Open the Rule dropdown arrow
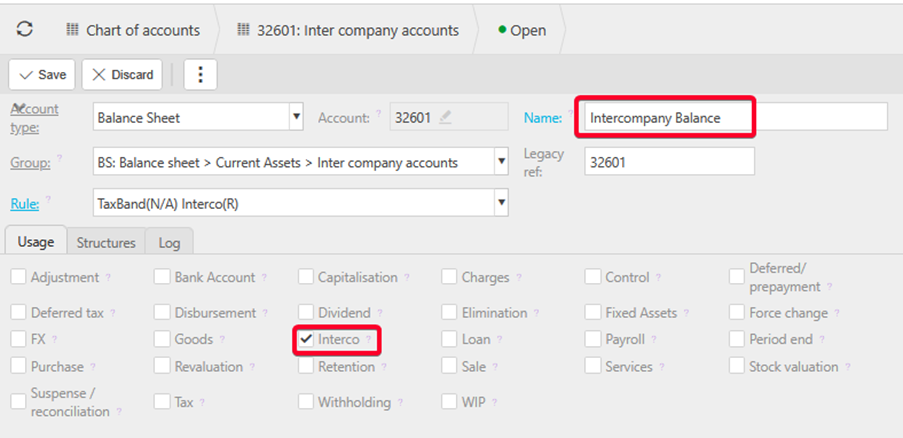Image resolution: width=903 pixels, height=438 pixels. (x=501, y=203)
